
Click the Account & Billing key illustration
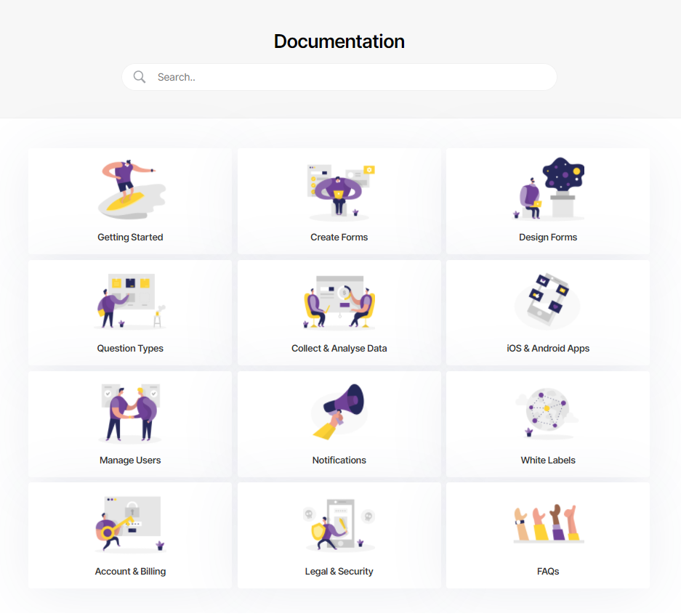point(130,524)
